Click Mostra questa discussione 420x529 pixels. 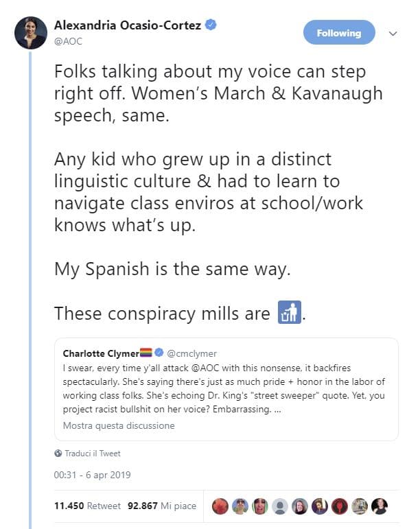pos(119,425)
